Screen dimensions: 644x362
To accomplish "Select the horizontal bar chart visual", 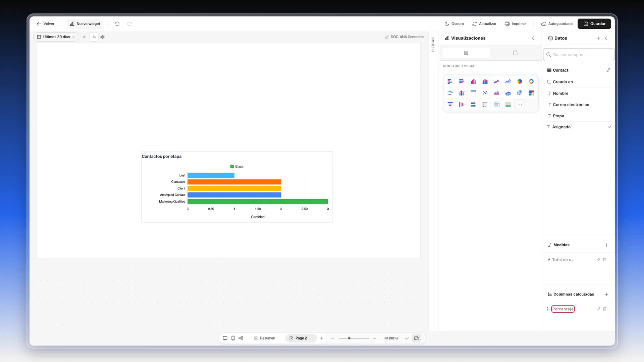I will (450, 81).
